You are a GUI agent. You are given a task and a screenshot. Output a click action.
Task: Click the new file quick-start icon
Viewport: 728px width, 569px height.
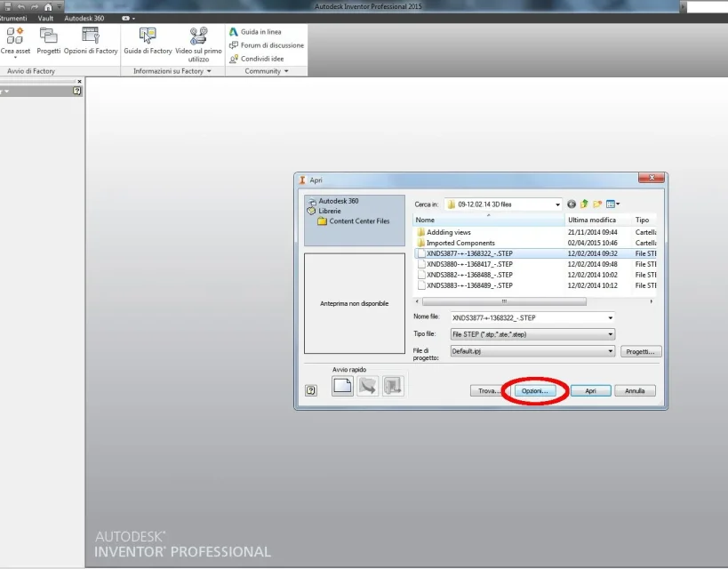click(x=342, y=386)
